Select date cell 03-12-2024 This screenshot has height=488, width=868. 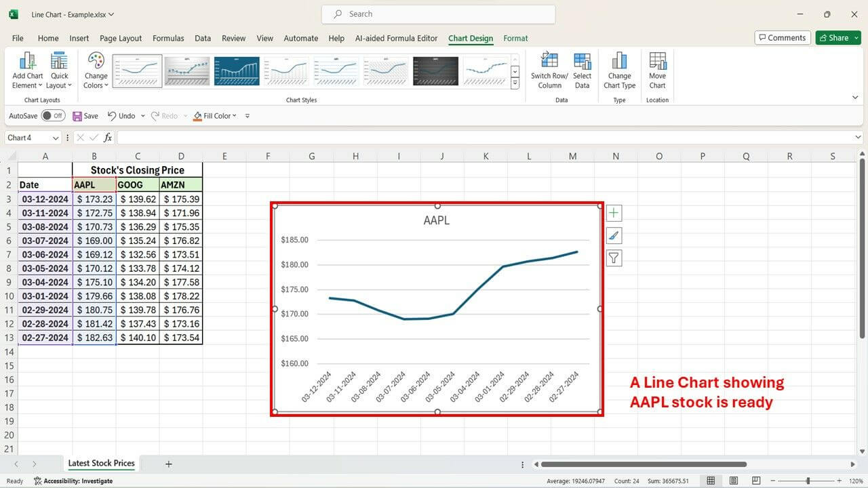[45, 199]
